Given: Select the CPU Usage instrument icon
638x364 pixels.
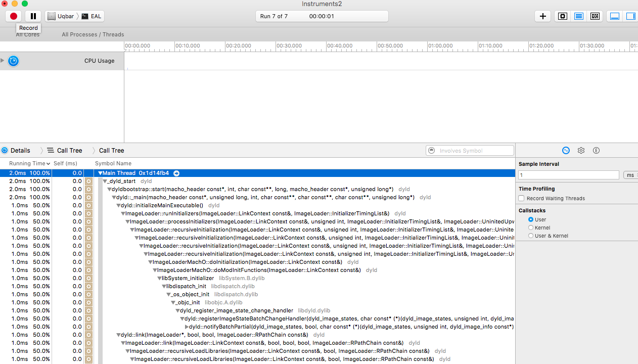Looking at the screenshot, I should click(13, 61).
